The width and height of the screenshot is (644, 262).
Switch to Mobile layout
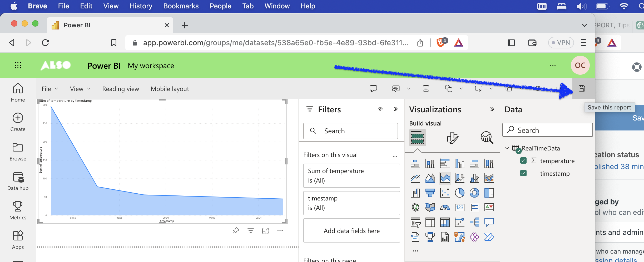(x=170, y=89)
